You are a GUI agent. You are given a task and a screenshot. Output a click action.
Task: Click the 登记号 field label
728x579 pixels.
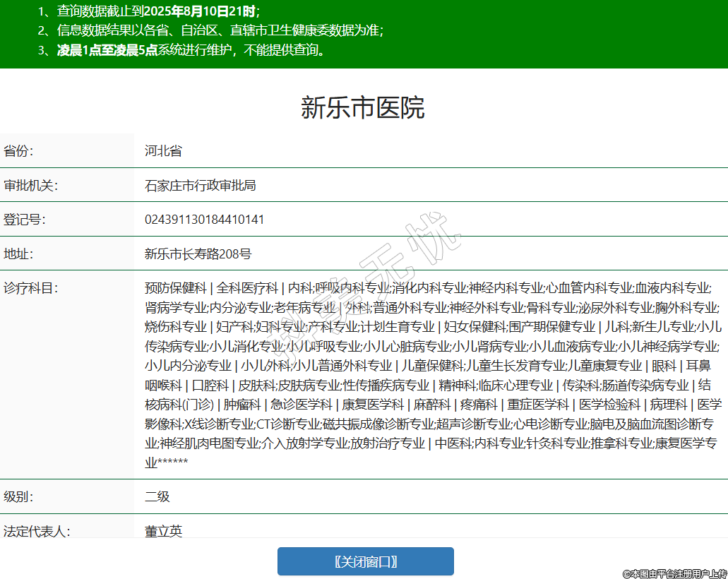click(24, 220)
